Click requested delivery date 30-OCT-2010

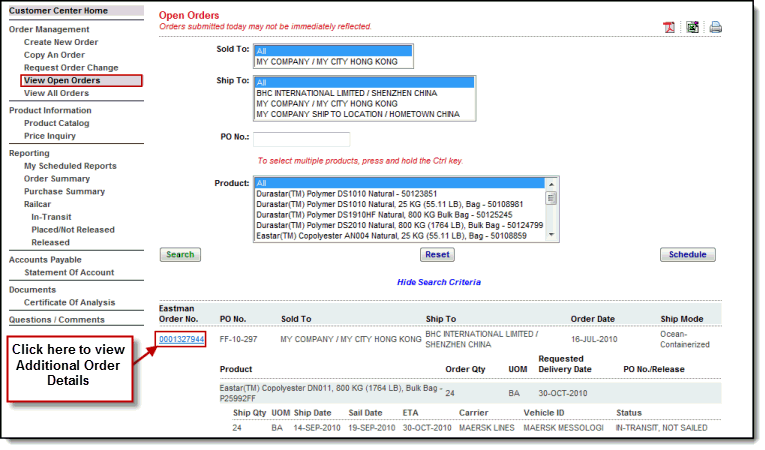pos(563,393)
